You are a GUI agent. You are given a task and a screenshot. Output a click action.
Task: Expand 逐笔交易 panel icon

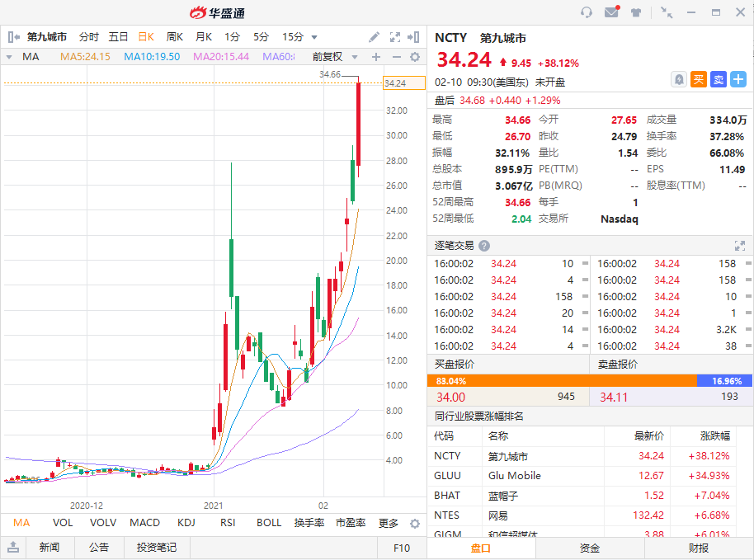(x=740, y=246)
